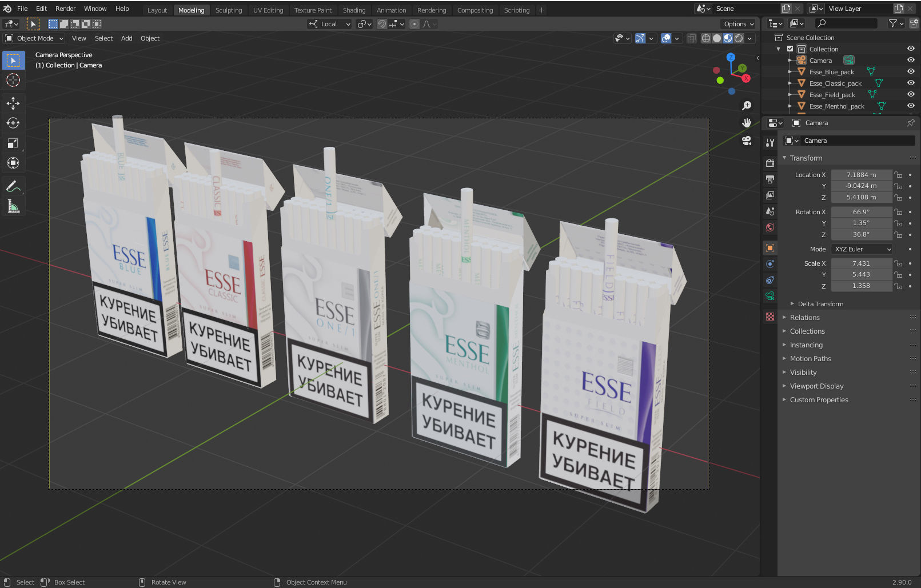Click the viewport View menu button
Image resolution: width=921 pixels, height=588 pixels.
click(x=79, y=38)
